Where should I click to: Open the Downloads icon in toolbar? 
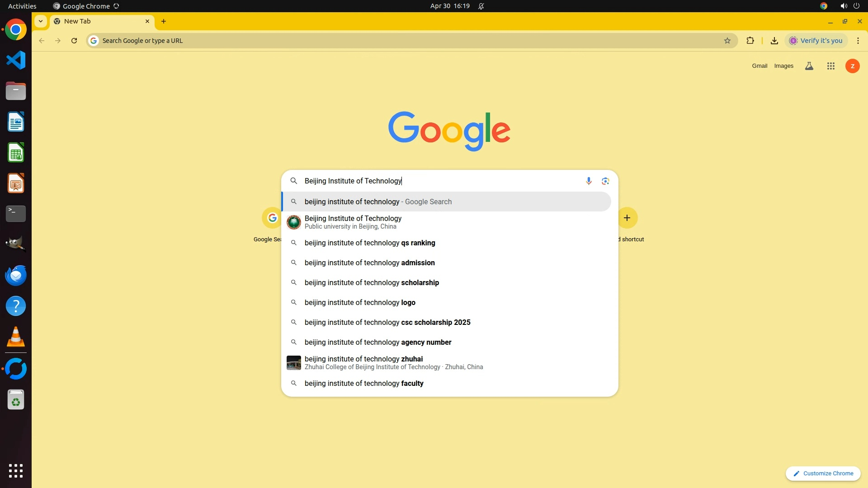click(x=774, y=41)
